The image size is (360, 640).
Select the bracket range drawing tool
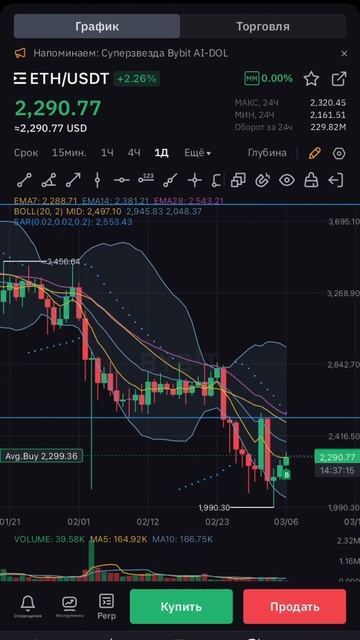click(x=217, y=180)
